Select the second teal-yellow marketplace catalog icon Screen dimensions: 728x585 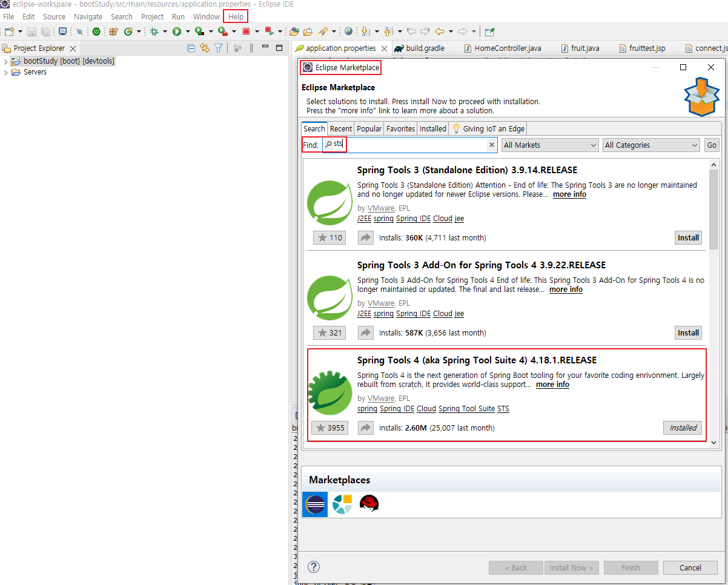pyautogui.click(x=342, y=504)
